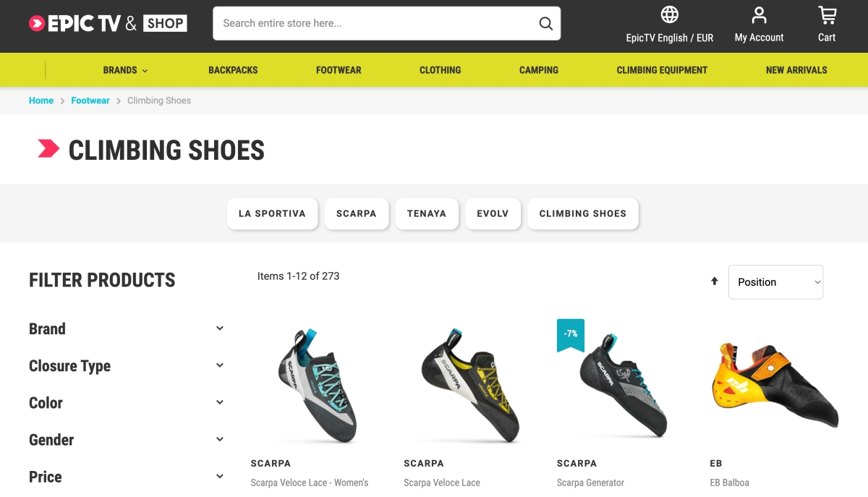This screenshot has width=868, height=497.
Task: Click the search magnifier icon
Action: point(546,23)
